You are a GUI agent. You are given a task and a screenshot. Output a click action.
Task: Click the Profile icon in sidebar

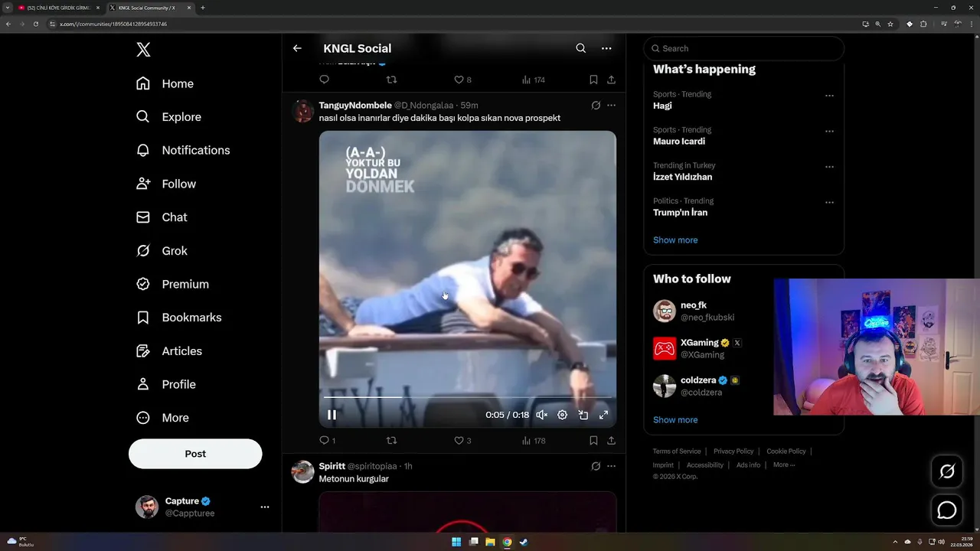click(x=143, y=384)
